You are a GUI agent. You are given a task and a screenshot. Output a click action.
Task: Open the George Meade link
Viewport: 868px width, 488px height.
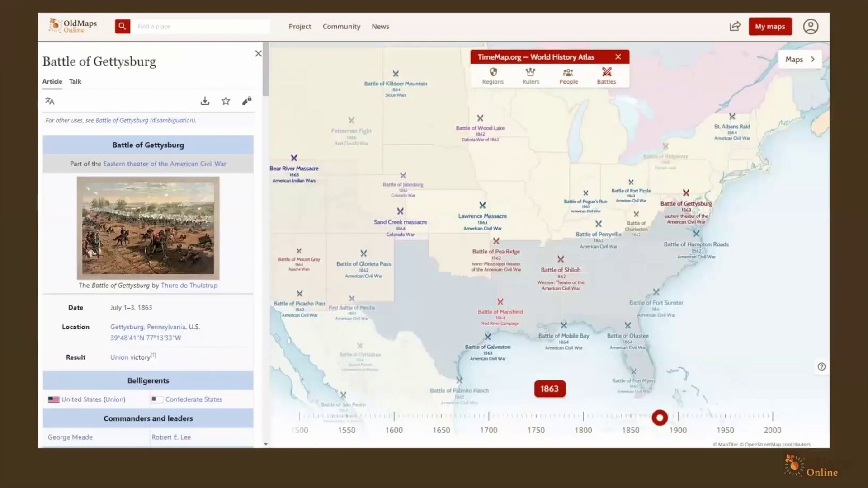(70, 437)
